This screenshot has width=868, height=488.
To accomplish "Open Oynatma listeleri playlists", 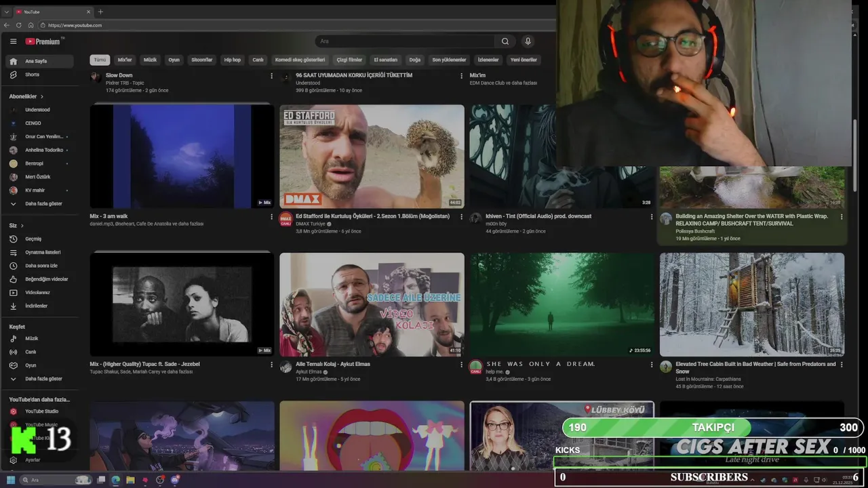I will [38, 252].
